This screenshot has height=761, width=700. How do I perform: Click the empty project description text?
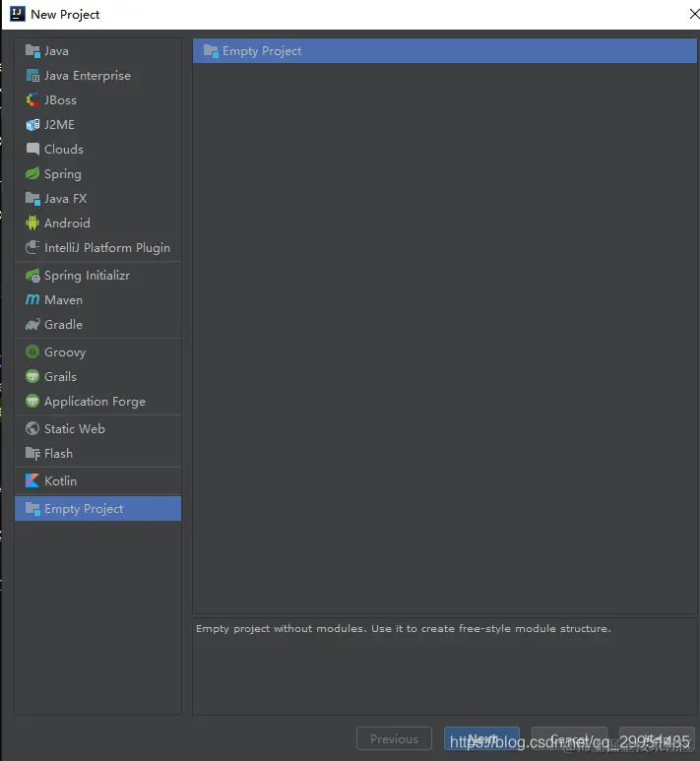[x=404, y=628]
